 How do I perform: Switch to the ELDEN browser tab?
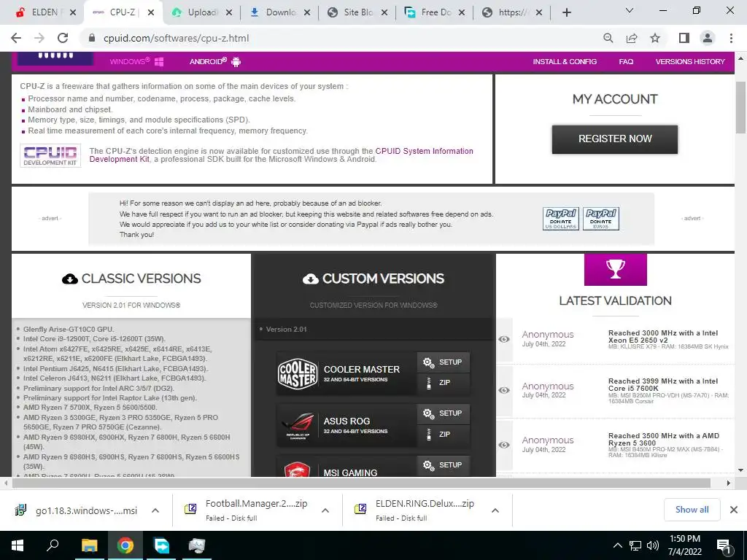point(45,12)
